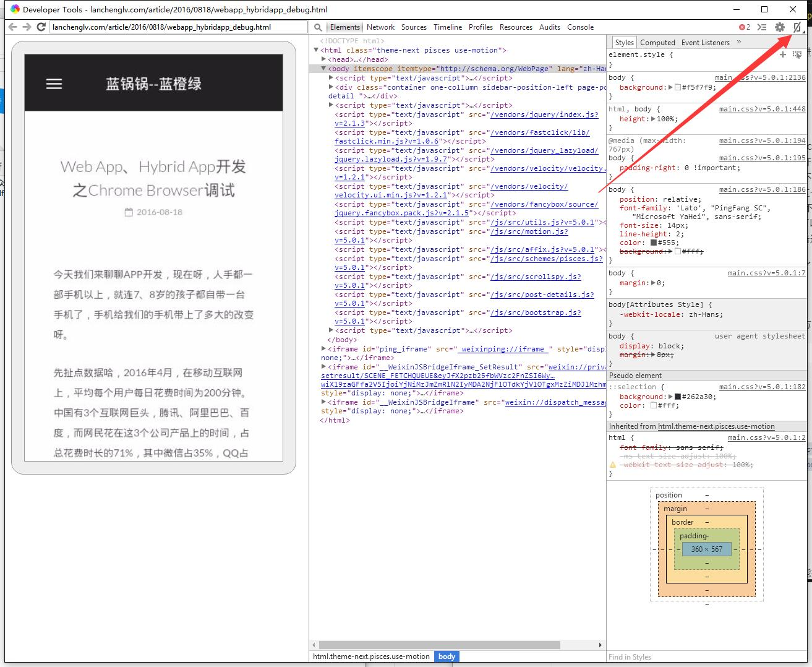Change the dock side of DevTools
Screen dimensions: 812x667
pyautogui.click(x=797, y=27)
